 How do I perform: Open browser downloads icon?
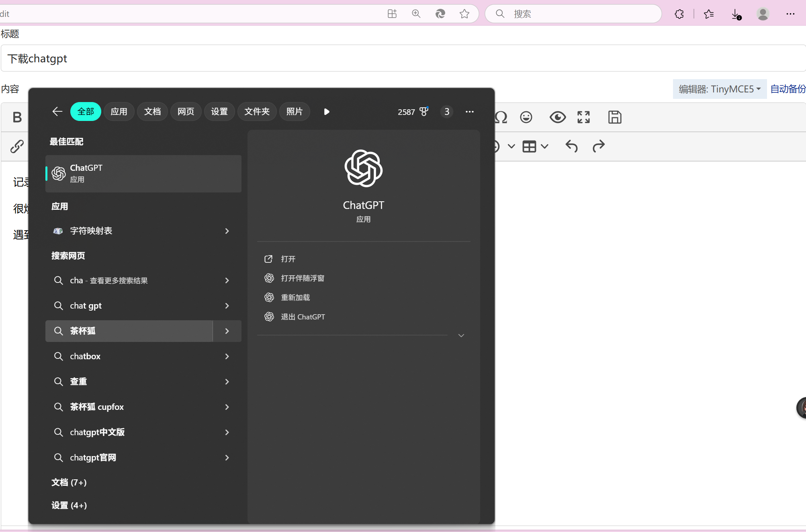735,14
